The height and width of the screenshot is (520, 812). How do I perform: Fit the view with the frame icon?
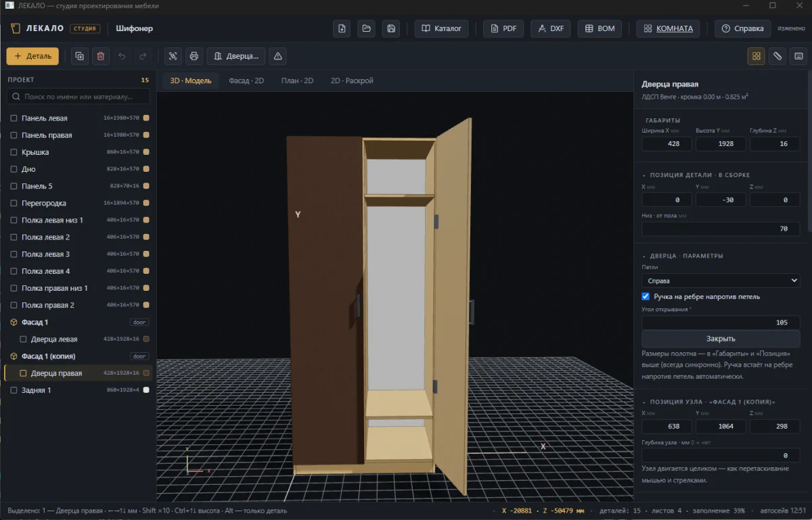pos(173,56)
